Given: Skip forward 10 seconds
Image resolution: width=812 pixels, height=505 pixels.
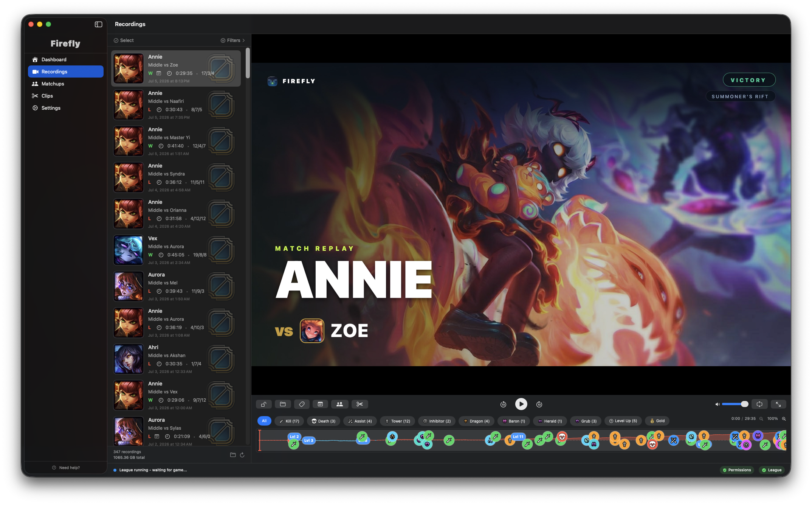Looking at the screenshot, I should (x=539, y=404).
